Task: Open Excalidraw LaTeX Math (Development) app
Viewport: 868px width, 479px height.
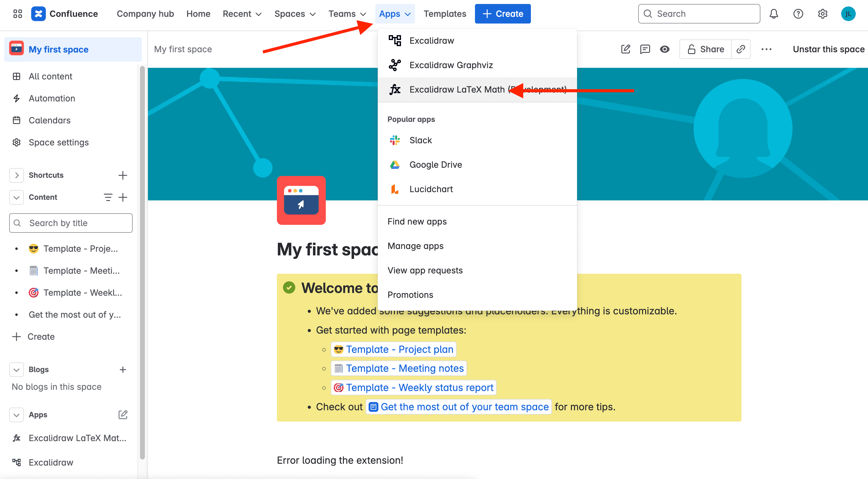Action: [x=477, y=90]
